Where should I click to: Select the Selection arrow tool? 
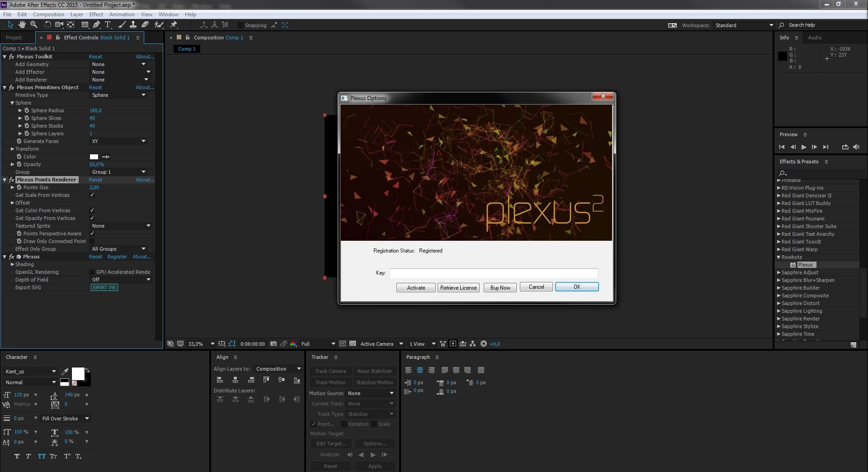coord(10,24)
